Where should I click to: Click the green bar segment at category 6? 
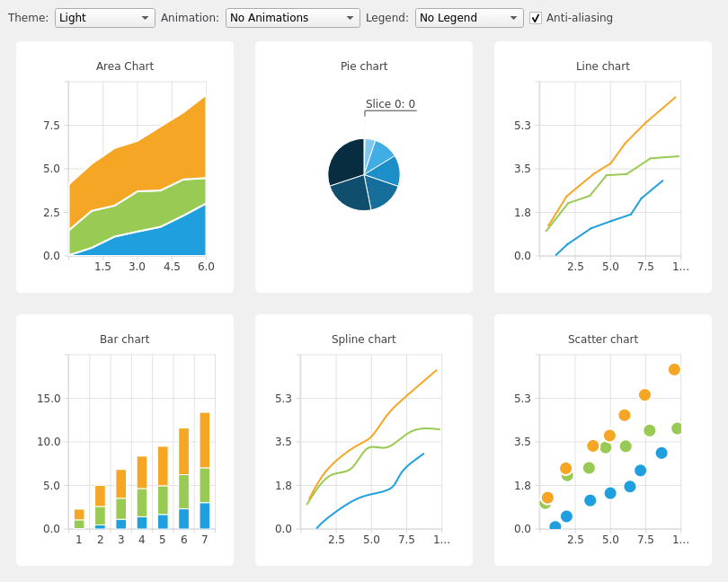coord(184,491)
